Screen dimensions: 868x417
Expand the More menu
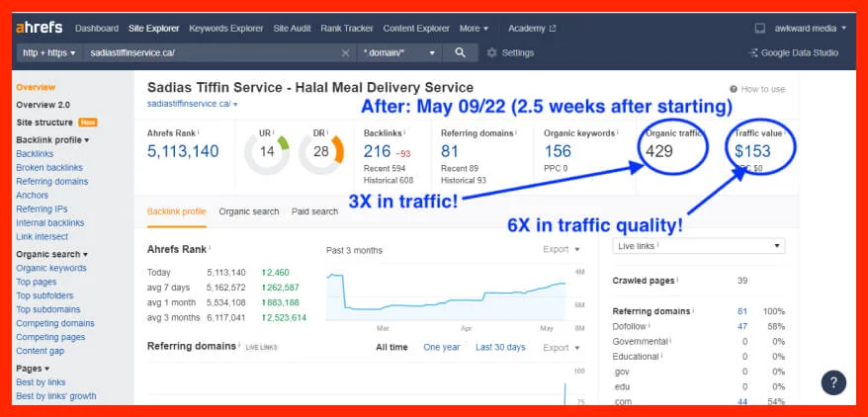tap(474, 29)
